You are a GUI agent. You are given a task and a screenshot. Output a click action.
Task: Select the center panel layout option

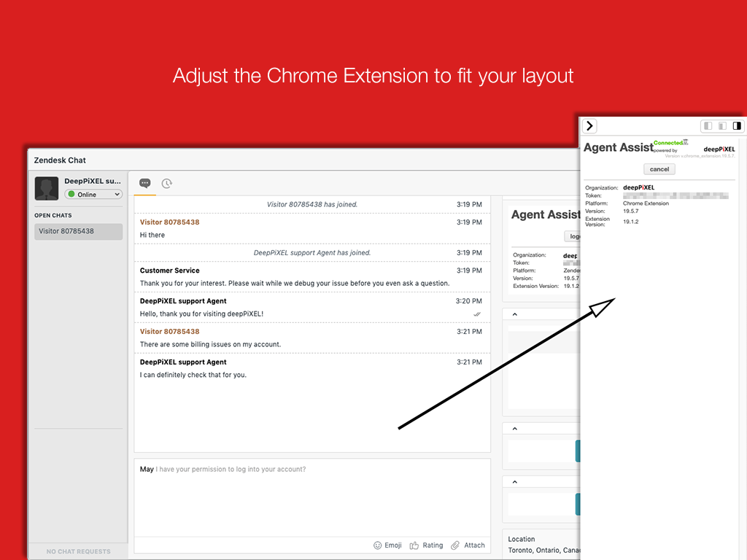721,126
